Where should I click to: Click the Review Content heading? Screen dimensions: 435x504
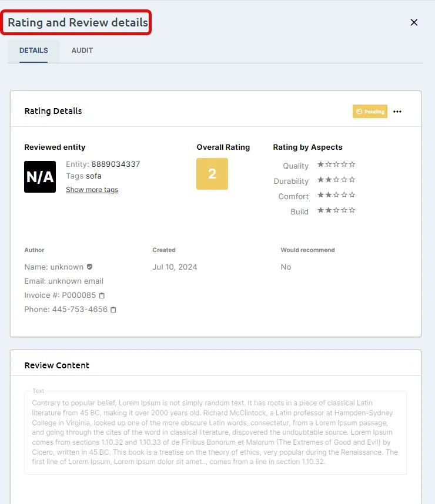pos(56,365)
